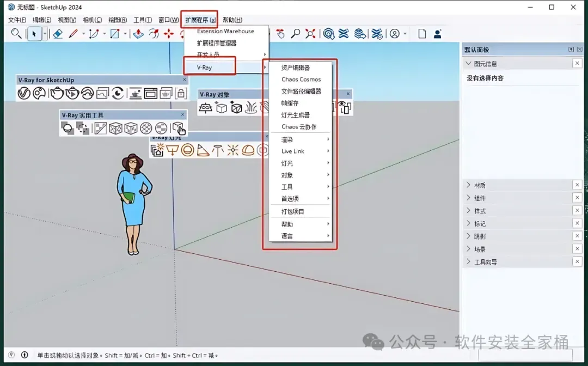The image size is (588, 366).
Task: Click the V-Ray infinite plane icon
Action: click(x=205, y=108)
